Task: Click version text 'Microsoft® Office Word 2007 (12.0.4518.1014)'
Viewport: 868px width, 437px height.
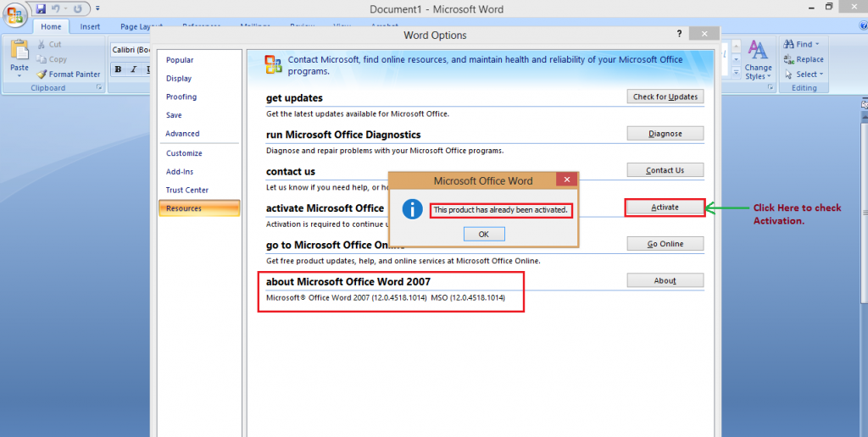Action: 347,297
